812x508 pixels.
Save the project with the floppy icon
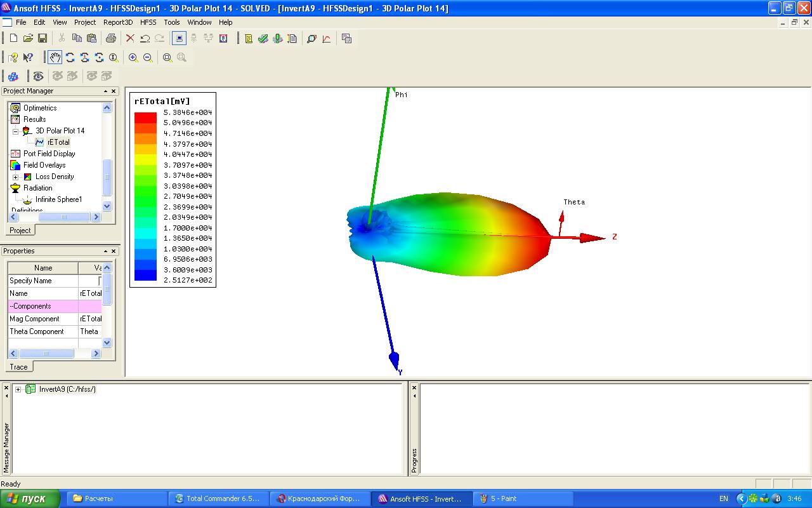pos(43,39)
